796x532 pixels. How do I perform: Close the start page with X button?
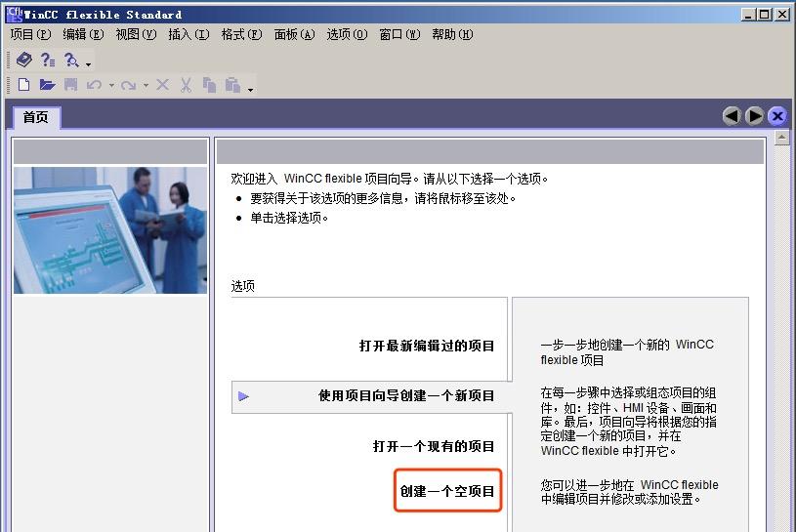tap(777, 115)
